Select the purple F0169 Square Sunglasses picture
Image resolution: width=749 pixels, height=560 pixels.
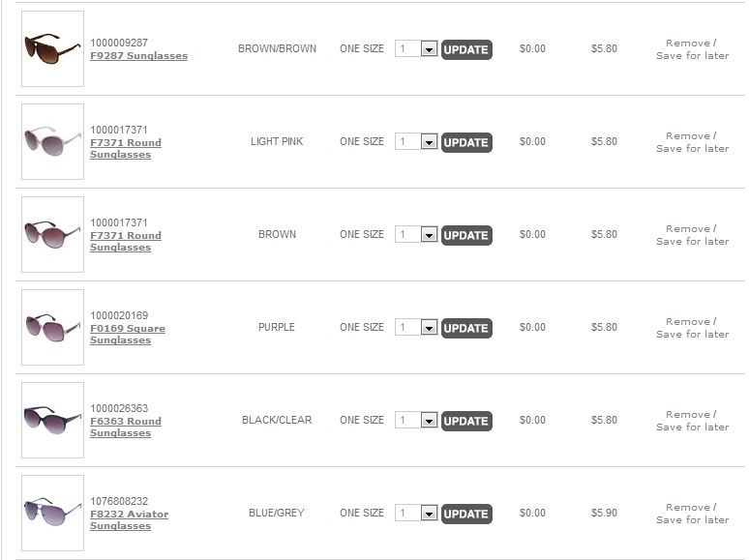[52, 327]
